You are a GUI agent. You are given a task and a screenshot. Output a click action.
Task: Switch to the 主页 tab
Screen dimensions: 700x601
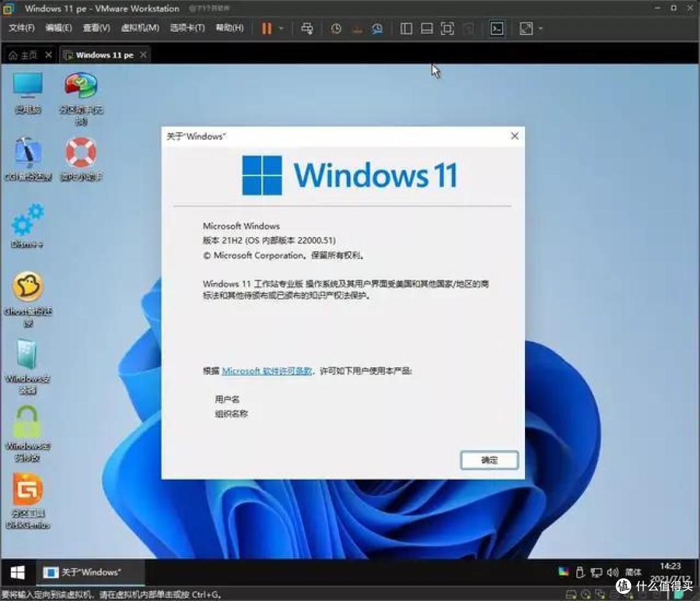tap(27, 55)
